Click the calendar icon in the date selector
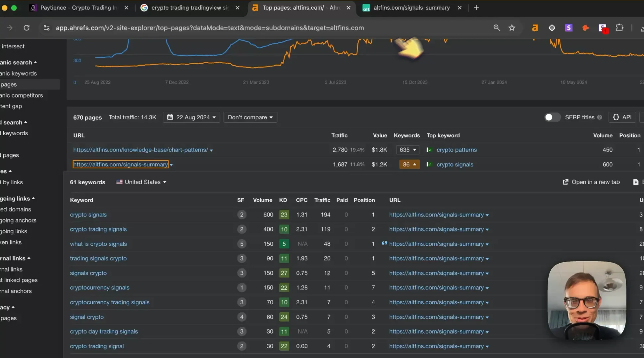 170,117
